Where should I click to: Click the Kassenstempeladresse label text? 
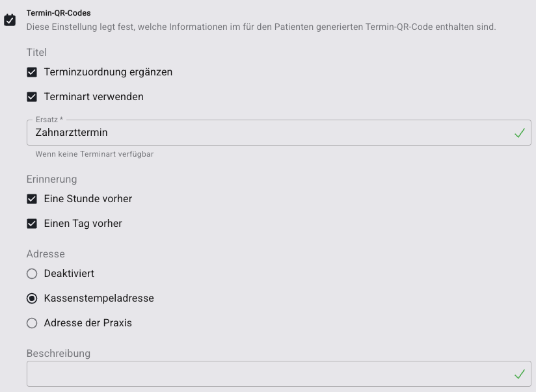[99, 298]
